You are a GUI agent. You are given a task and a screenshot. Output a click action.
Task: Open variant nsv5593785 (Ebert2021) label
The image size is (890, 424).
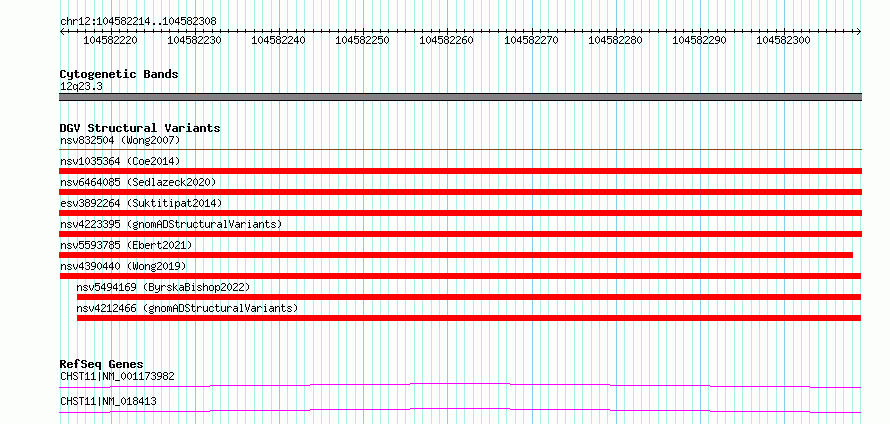(x=126, y=245)
